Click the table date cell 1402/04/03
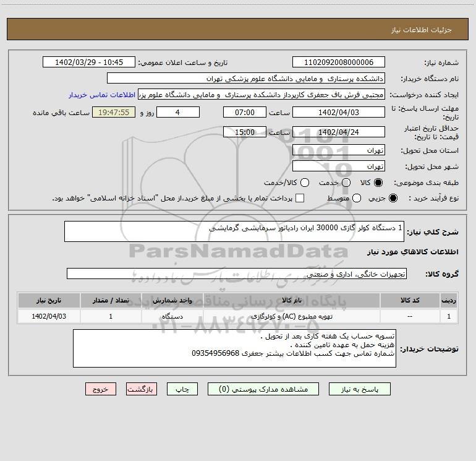The height and width of the screenshot is (461, 476). pos(49,316)
